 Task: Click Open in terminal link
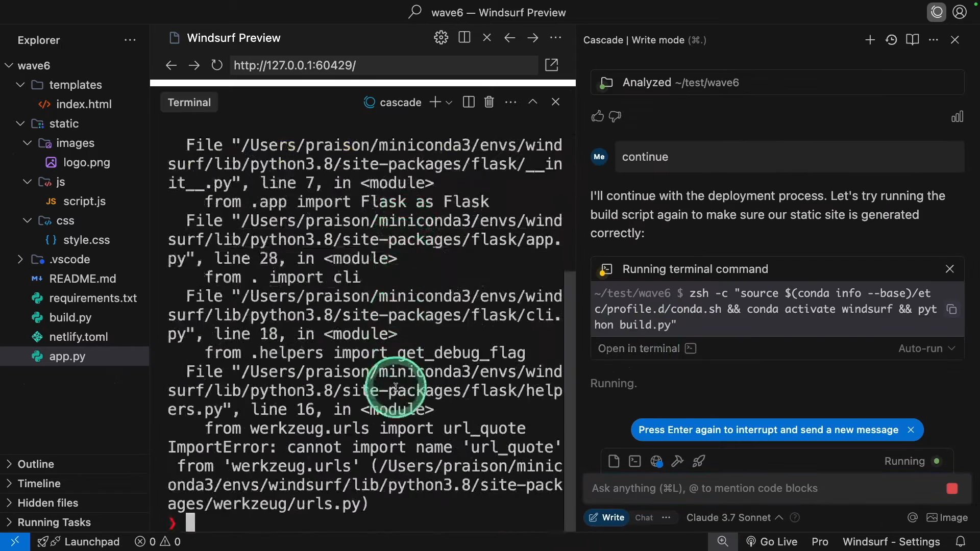pyautogui.click(x=647, y=348)
